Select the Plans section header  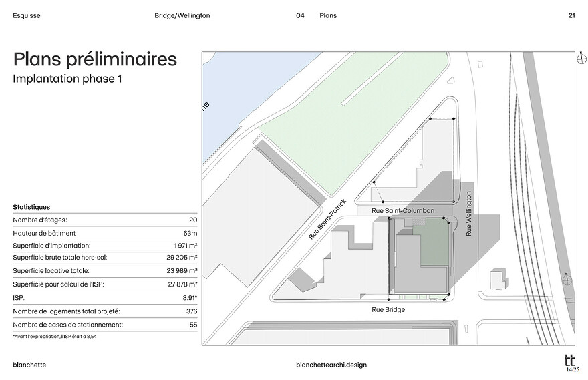click(328, 15)
